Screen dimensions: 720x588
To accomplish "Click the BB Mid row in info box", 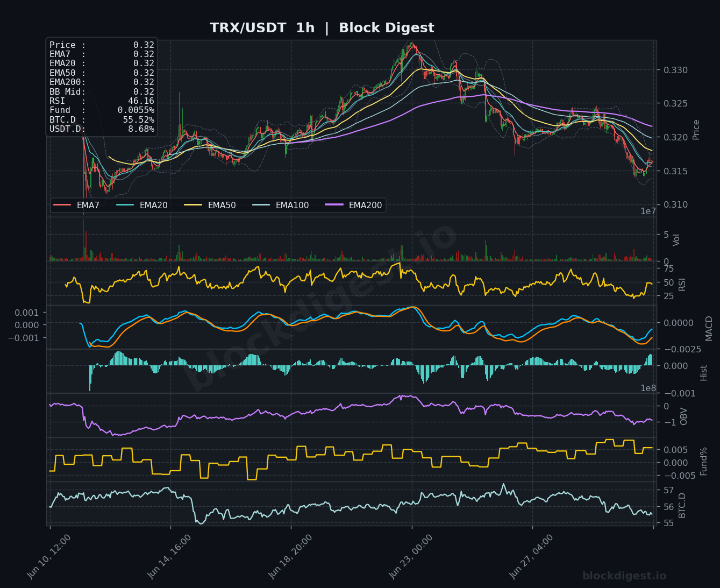I will tap(102, 91).
